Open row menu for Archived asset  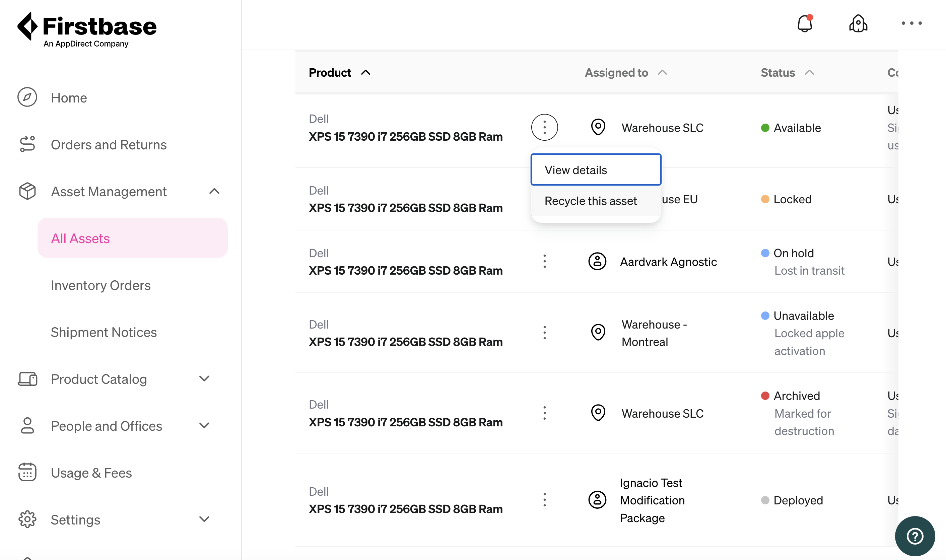(544, 413)
